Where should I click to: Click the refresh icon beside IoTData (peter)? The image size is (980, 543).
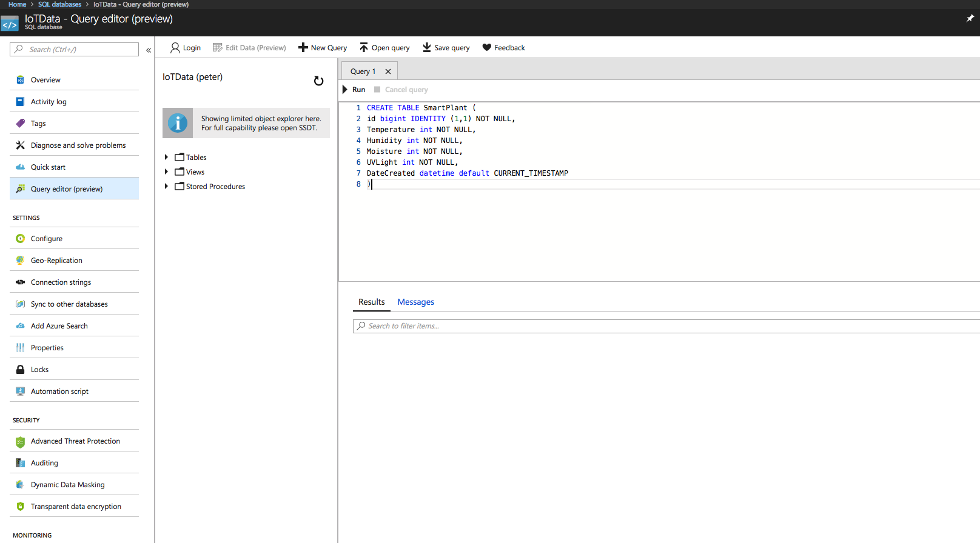coord(318,81)
